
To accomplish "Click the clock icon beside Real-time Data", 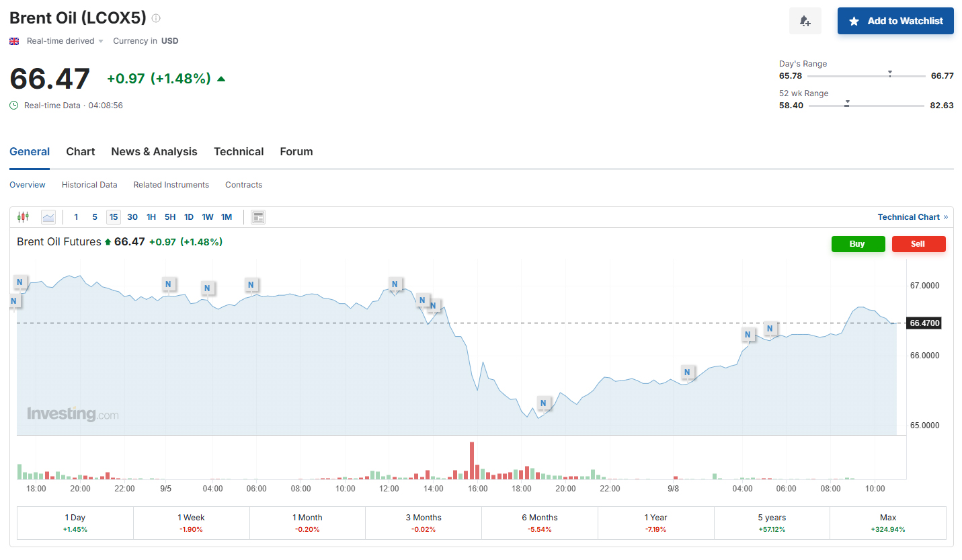I will pyautogui.click(x=14, y=106).
